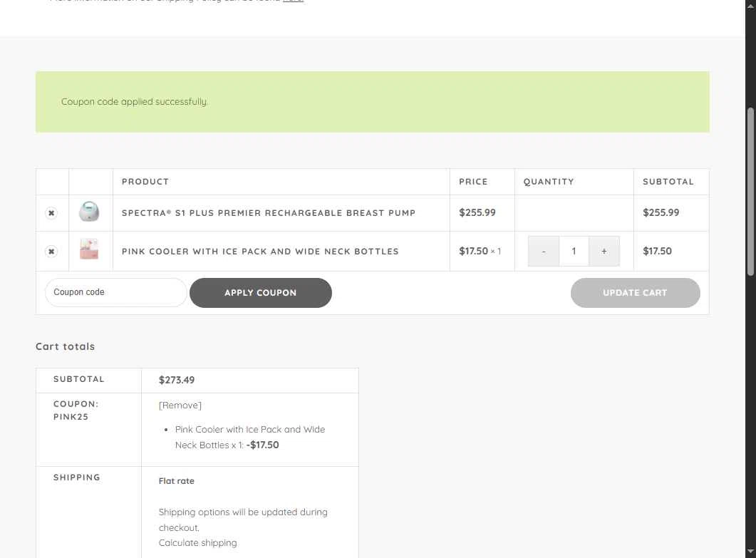Image resolution: width=756 pixels, height=558 pixels.
Task: Open Calculate shipping link
Action: coord(197,542)
